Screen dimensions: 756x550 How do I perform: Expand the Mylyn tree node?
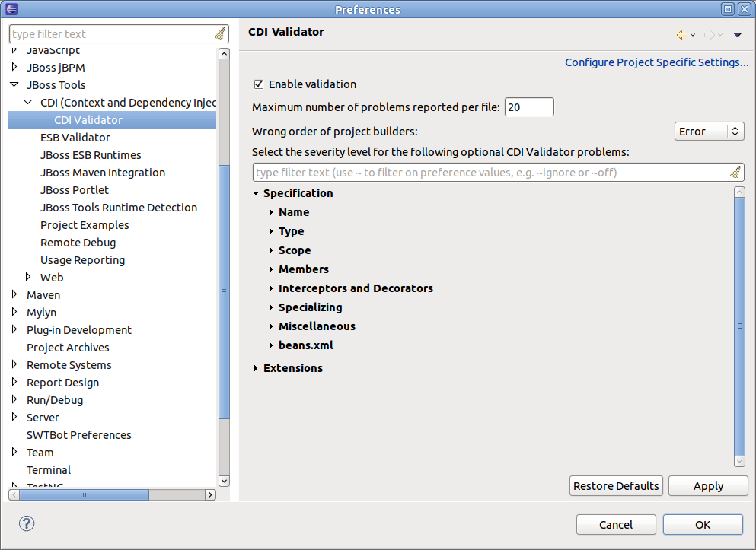[14, 312]
